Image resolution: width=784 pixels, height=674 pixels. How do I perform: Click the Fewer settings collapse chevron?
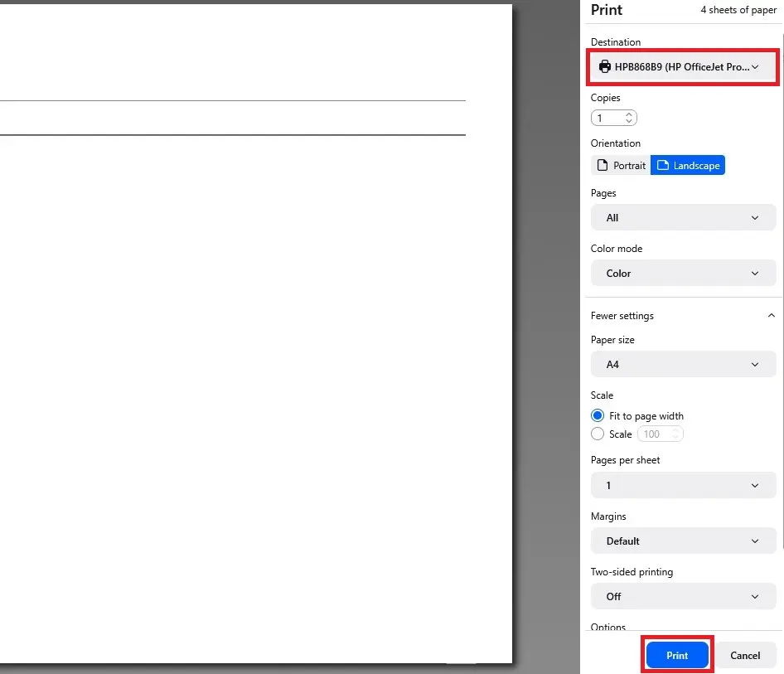772,315
